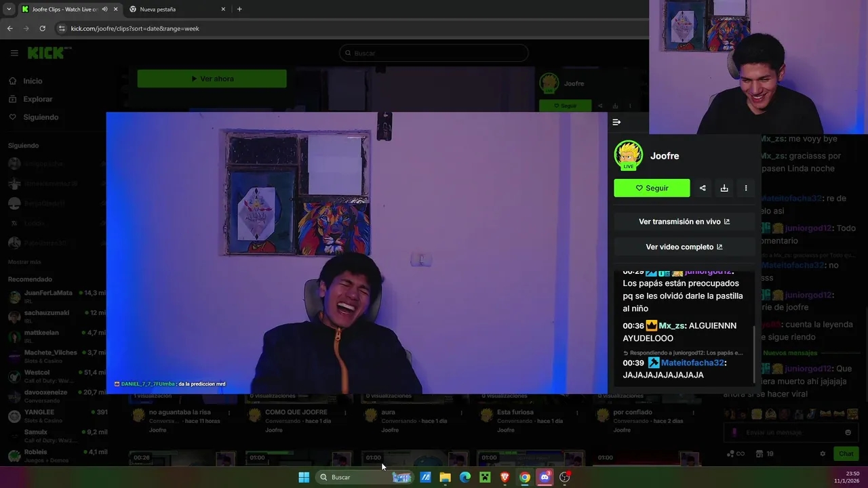This screenshot has width=868, height=488.
Task: Open clip titled Esta furiosa
Action: pyautogui.click(x=515, y=412)
